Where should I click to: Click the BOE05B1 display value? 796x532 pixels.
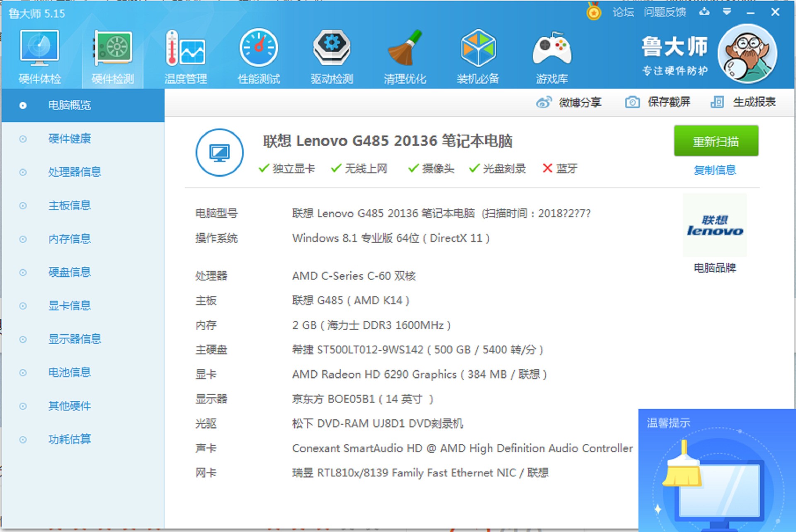coord(363,399)
